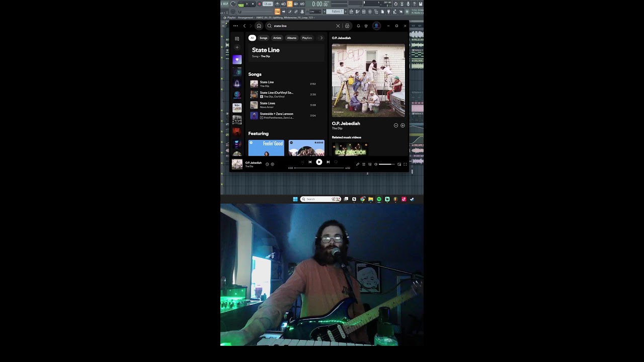Start playback in FL Studio transport

tap(247, 4)
